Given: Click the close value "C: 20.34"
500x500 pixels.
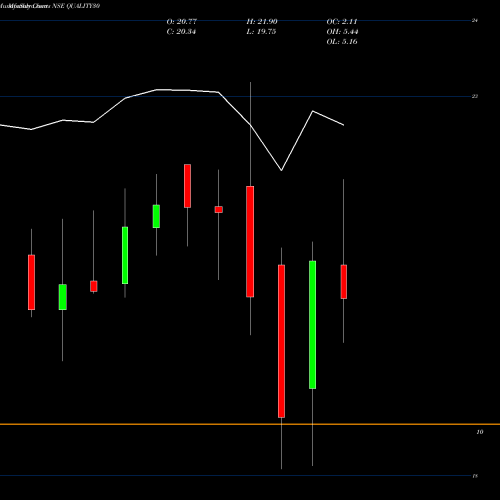Looking at the screenshot, I should pyautogui.click(x=181, y=32).
